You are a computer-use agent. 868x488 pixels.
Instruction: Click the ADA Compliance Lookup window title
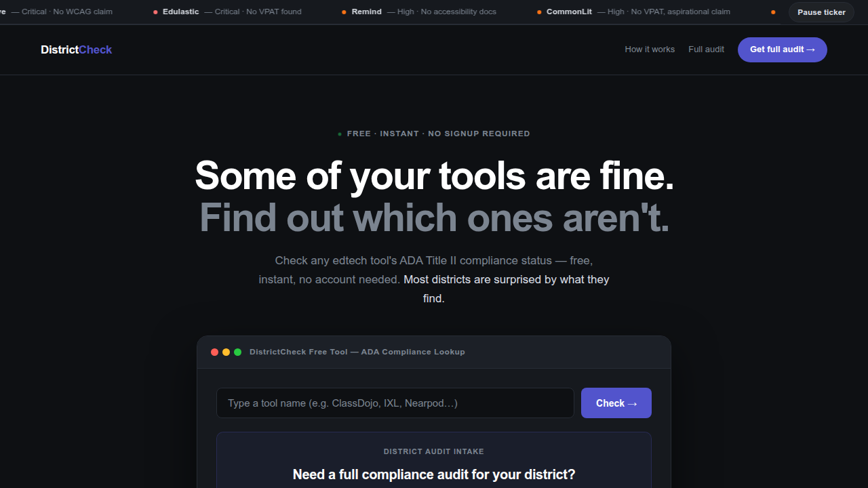357,352
